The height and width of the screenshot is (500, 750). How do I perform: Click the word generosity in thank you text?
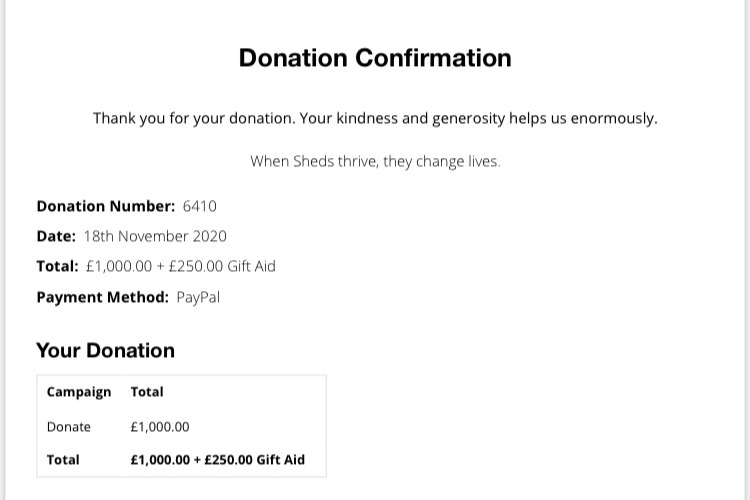click(x=468, y=119)
